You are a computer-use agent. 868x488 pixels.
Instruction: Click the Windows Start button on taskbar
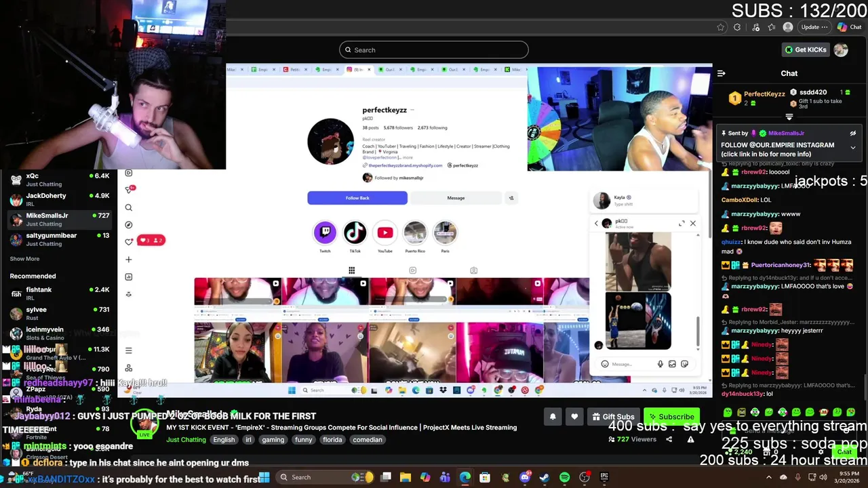(x=264, y=477)
